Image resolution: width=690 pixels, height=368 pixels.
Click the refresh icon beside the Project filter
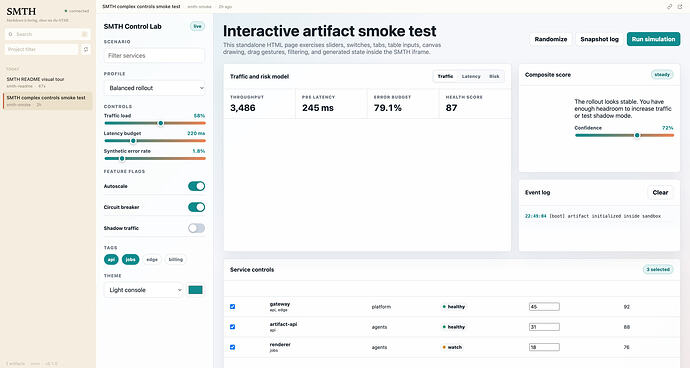pos(86,49)
